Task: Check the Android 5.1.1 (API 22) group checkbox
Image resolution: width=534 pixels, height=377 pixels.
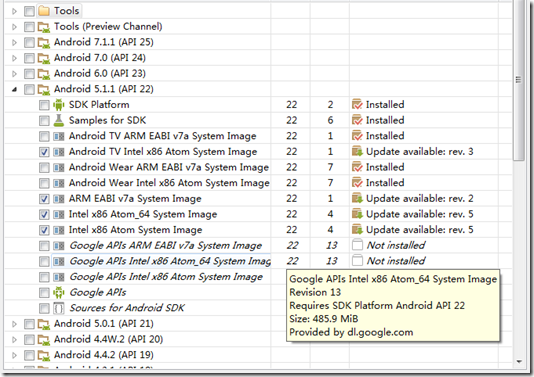Action: tap(29, 90)
